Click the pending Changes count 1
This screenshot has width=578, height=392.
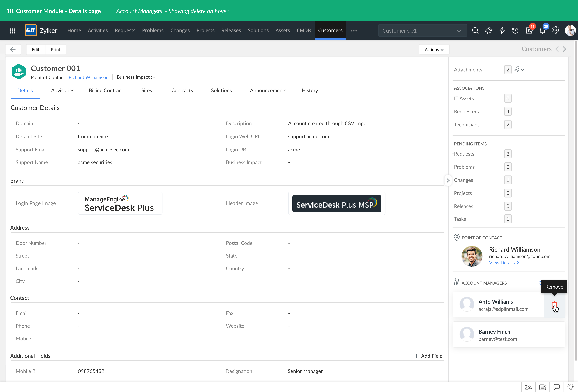[508, 180]
